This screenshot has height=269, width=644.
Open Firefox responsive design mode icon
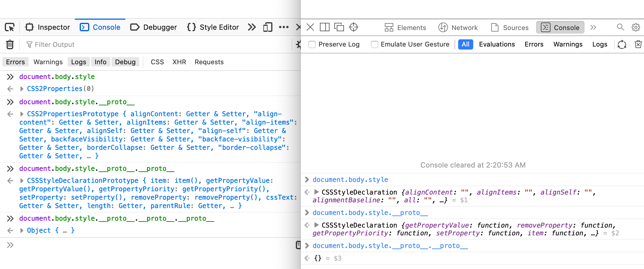[x=268, y=27]
